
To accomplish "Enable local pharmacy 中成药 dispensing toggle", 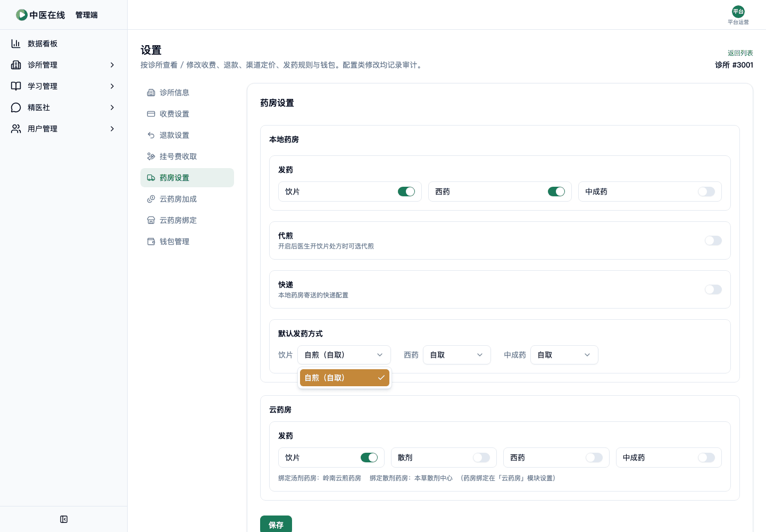I will 706,192.
